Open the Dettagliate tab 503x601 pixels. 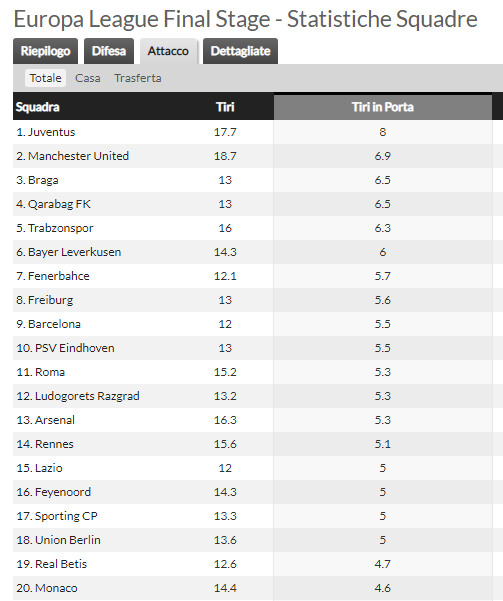(240, 51)
